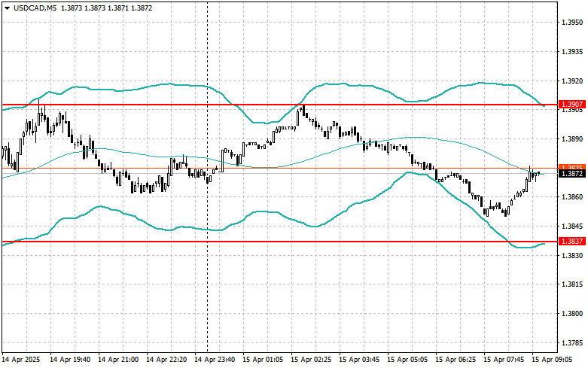The height and width of the screenshot is (368, 588).
Task: Select the 1.3890 price scale value
Action: tap(572, 139)
